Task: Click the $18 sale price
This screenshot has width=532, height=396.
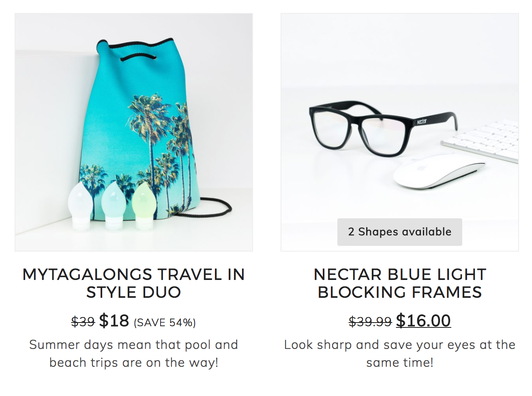Action: (x=114, y=321)
